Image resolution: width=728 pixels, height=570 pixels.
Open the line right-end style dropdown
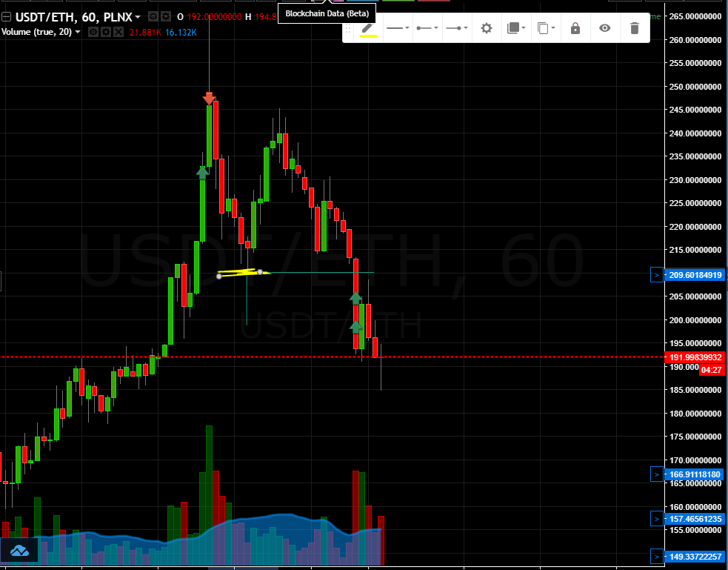click(457, 28)
